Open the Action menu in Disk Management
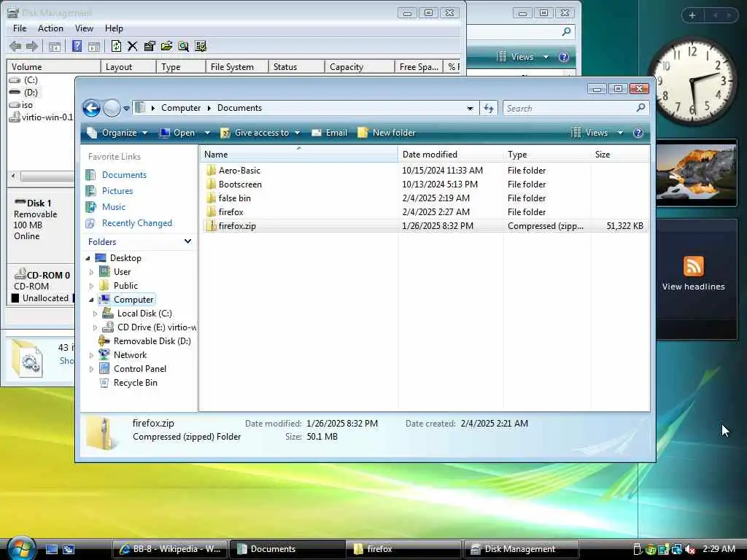The height and width of the screenshot is (560, 747). [x=50, y=28]
